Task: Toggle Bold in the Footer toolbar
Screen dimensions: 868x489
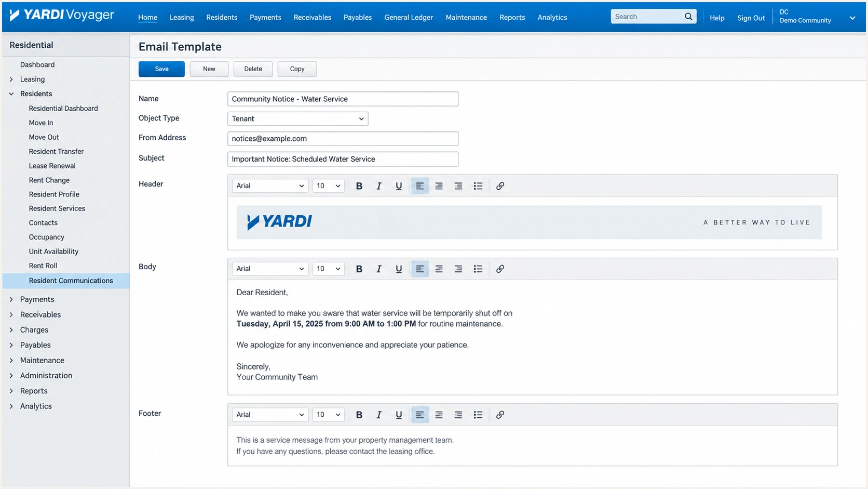Action: pyautogui.click(x=359, y=415)
